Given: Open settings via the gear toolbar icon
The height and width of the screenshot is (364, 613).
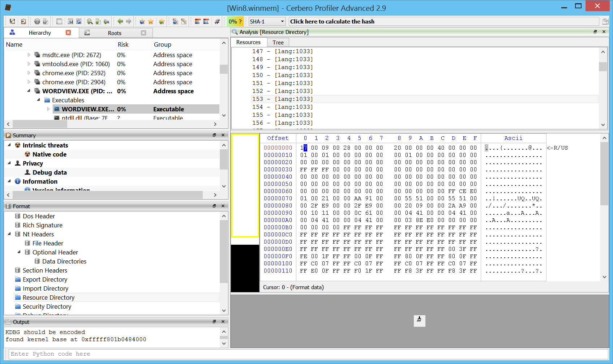Looking at the screenshot, I should [x=37, y=21].
